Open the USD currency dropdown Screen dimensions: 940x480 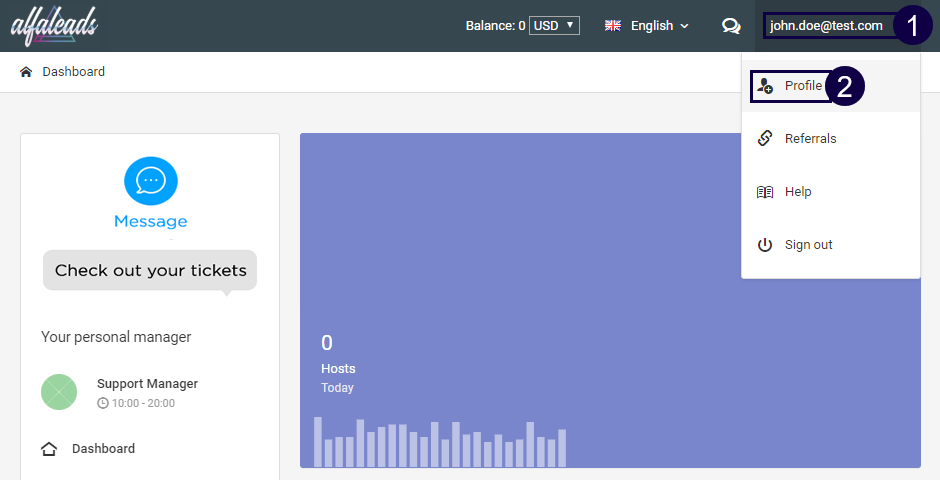(x=555, y=26)
